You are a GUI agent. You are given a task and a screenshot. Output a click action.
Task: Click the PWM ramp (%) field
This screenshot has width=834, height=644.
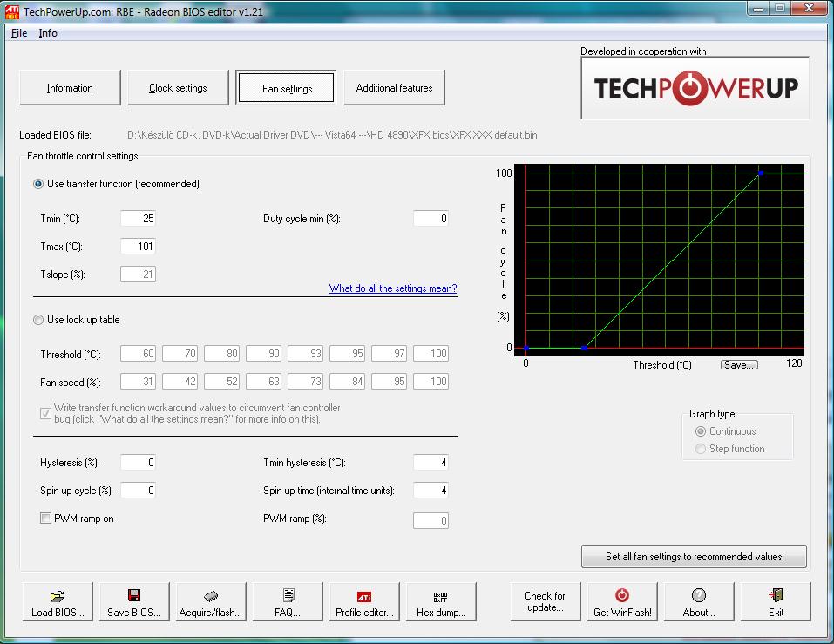coord(431,520)
